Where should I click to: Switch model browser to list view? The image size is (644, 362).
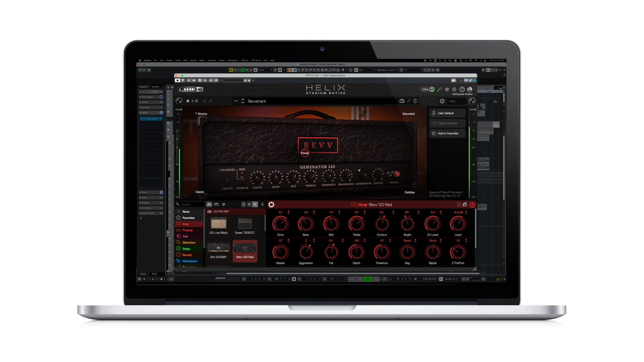(249, 204)
